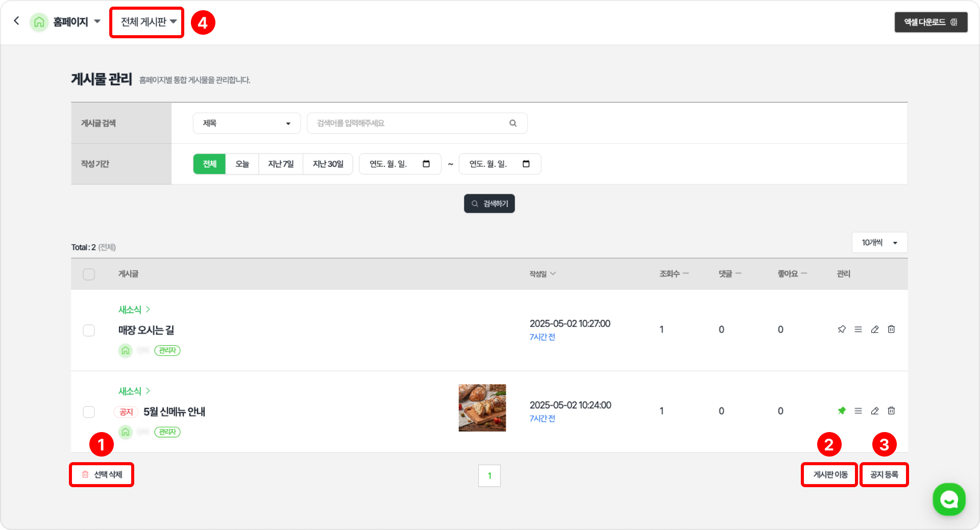The width and height of the screenshot is (980, 530).
Task: Open list menu icon for 5월 신메뉴 안내
Action: click(859, 411)
